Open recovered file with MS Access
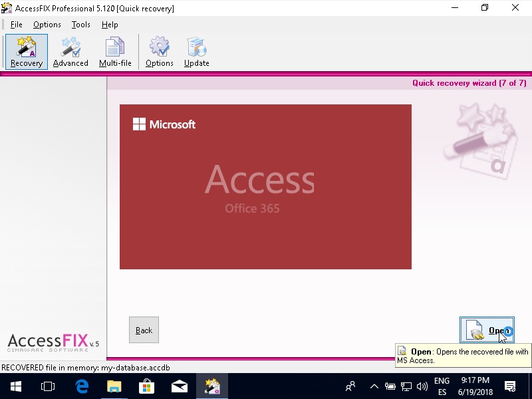532x399 pixels. [487, 330]
